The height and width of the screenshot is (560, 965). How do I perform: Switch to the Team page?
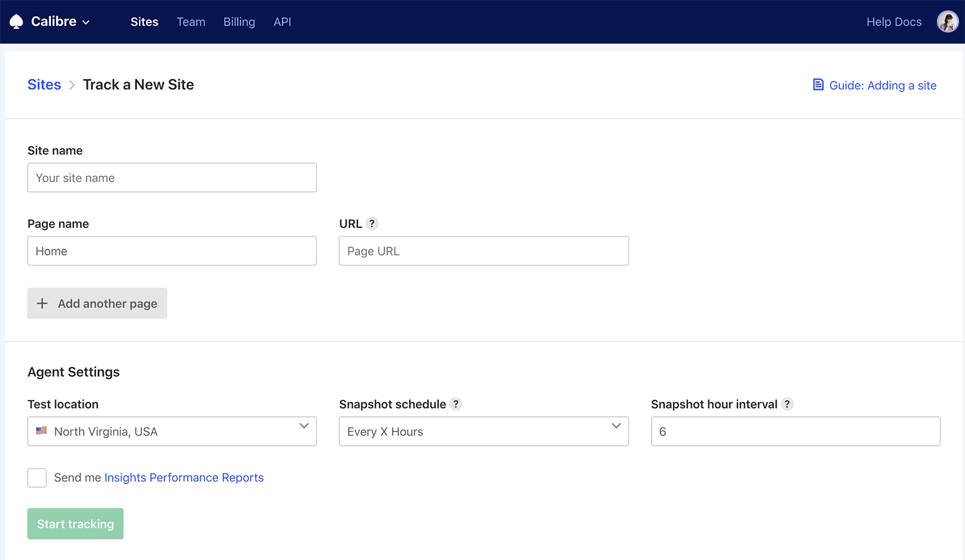tap(191, 21)
